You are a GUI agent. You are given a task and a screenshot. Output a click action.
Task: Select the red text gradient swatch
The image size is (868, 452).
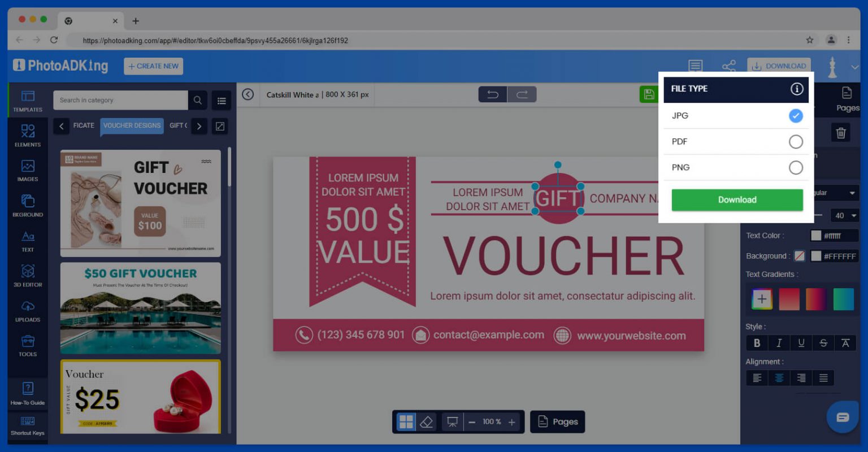[789, 299]
